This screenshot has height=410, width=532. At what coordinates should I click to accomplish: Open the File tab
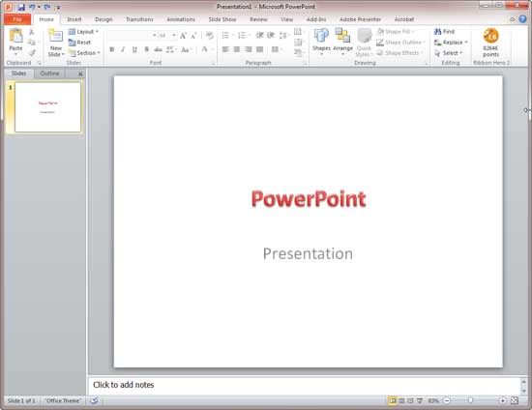pos(17,19)
